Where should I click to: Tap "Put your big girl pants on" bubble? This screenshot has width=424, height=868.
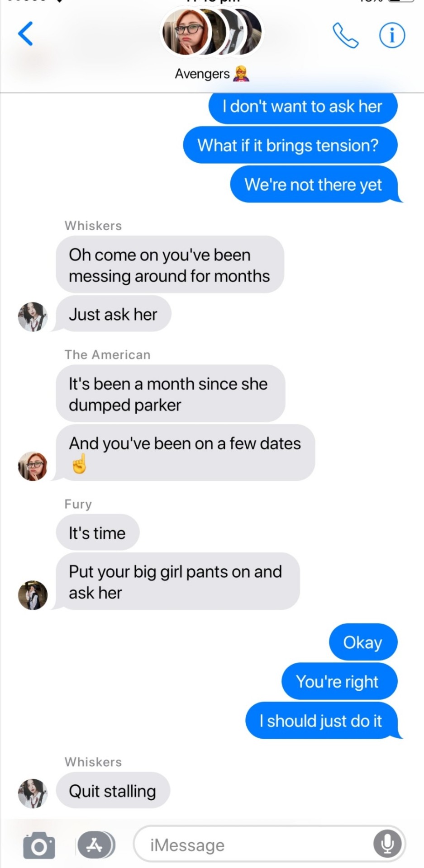click(x=177, y=581)
